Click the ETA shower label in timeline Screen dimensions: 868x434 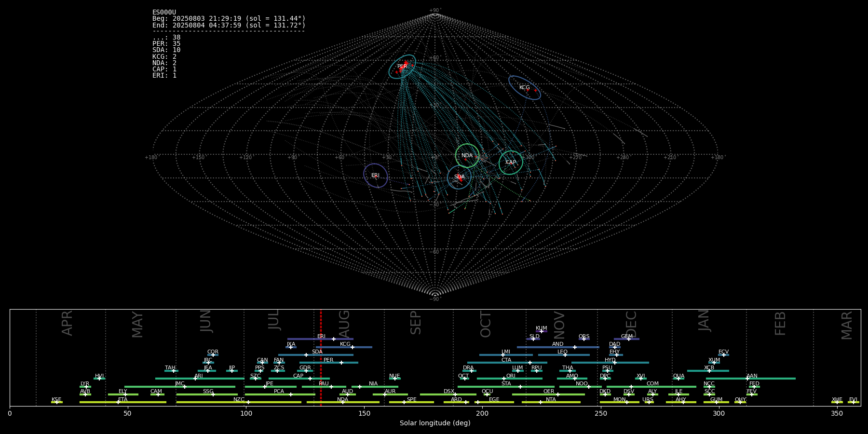coord(123,400)
